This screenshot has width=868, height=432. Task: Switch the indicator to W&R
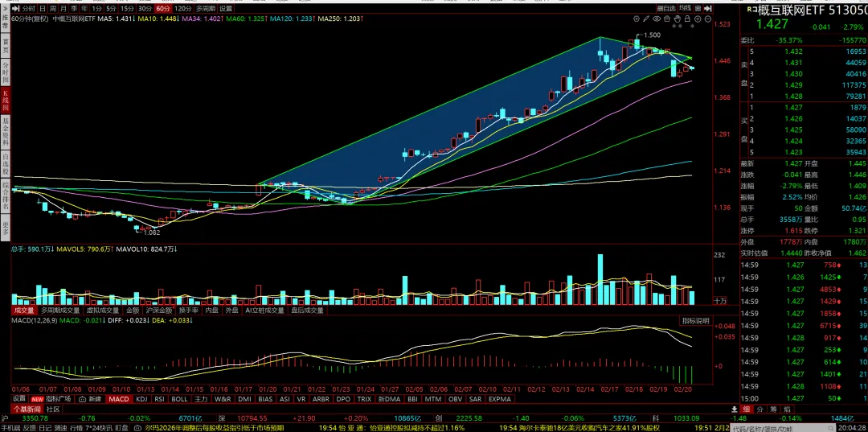point(223,399)
